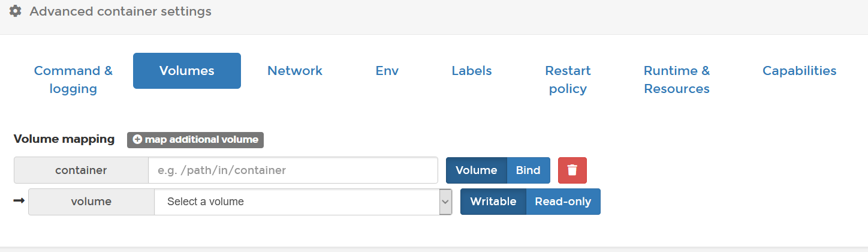
Task: Click the Advanced container settings heading
Action: pos(120,11)
